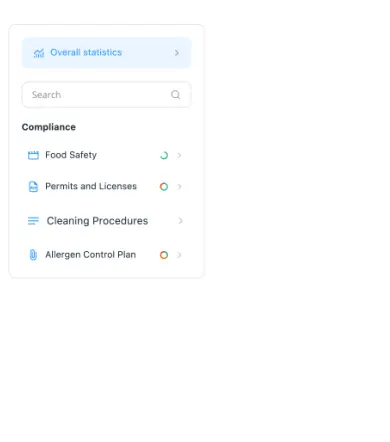Open the Overall statistics button
The width and height of the screenshot is (390, 442).
click(x=106, y=53)
